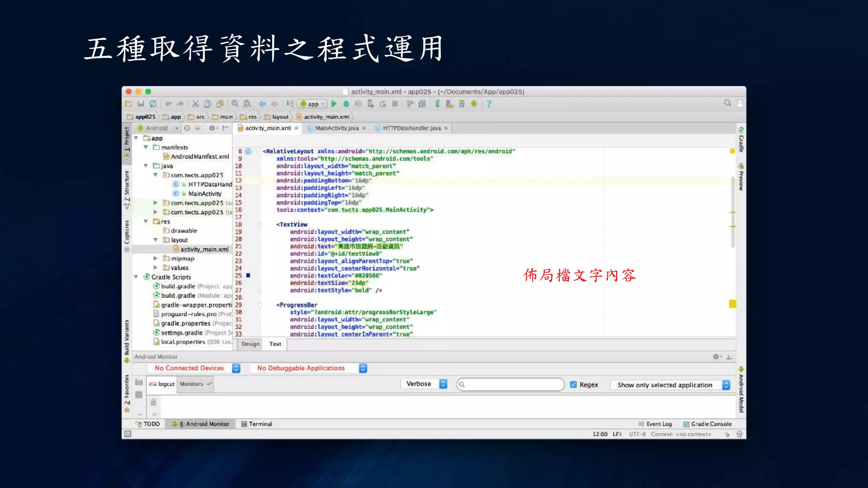Click the Cut scissors toolbar icon
Viewport: 868px width, 488px height.
[x=195, y=104]
